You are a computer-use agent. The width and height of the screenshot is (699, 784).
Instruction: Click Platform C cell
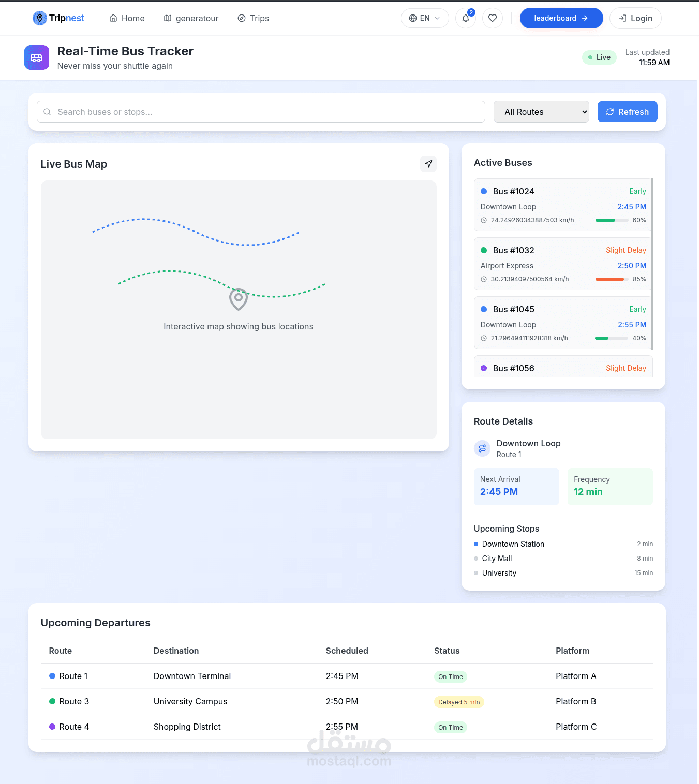[576, 727]
